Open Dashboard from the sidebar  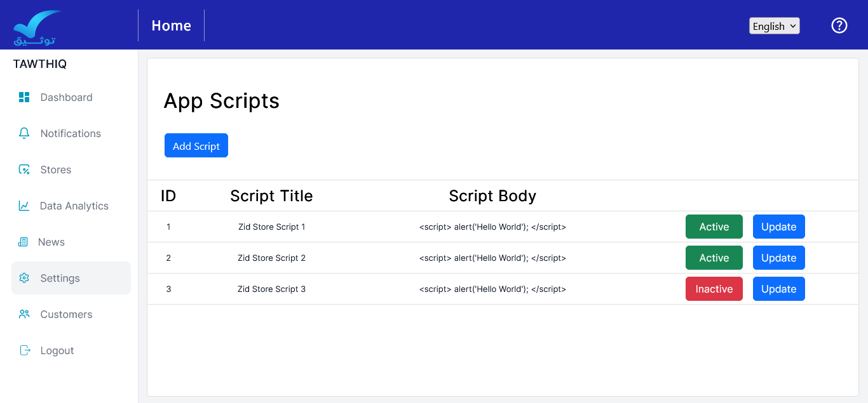[71, 97]
